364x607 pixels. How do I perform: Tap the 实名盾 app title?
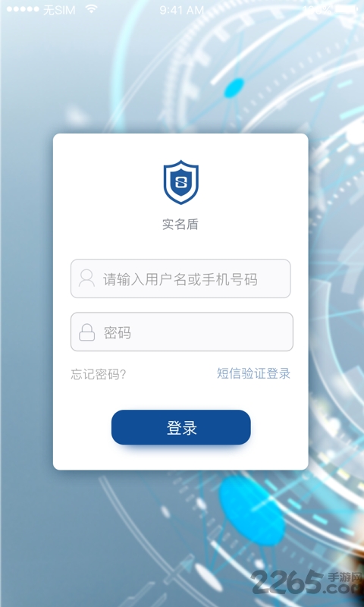(x=180, y=225)
